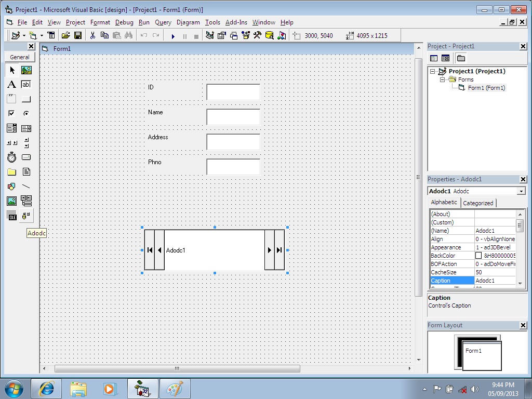
Task: Click Adodc1 move-last record button
Action: [x=279, y=250]
